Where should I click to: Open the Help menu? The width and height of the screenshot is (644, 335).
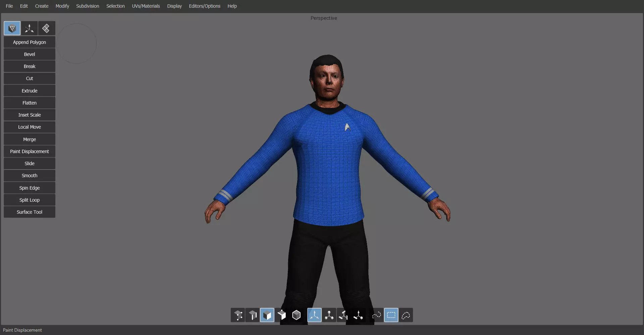(x=232, y=6)
